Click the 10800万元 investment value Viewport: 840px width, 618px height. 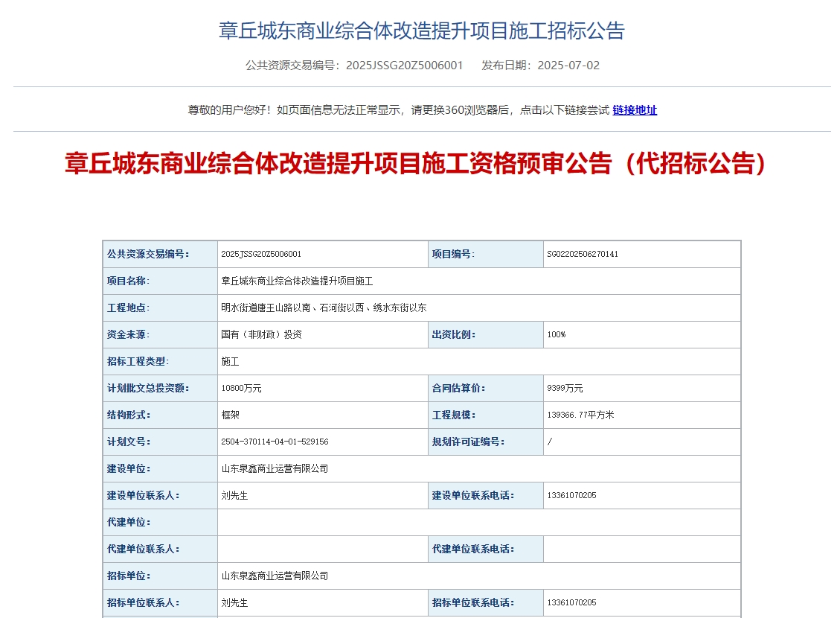click(241, 388)
